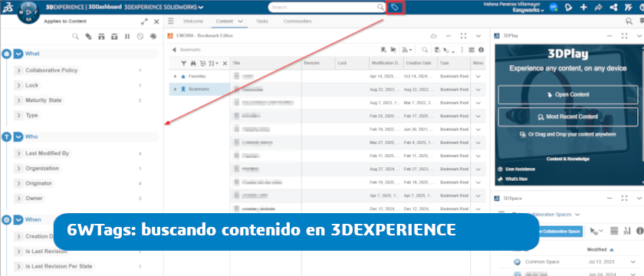Expand the Favorites tree node
Screen dimensions: 644x276
click(176, 77)
